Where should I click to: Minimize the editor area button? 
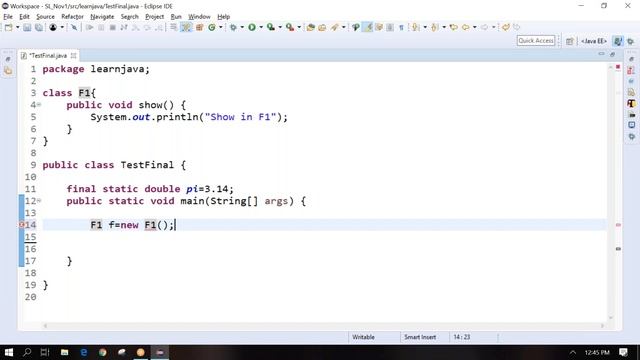point(601,54)
